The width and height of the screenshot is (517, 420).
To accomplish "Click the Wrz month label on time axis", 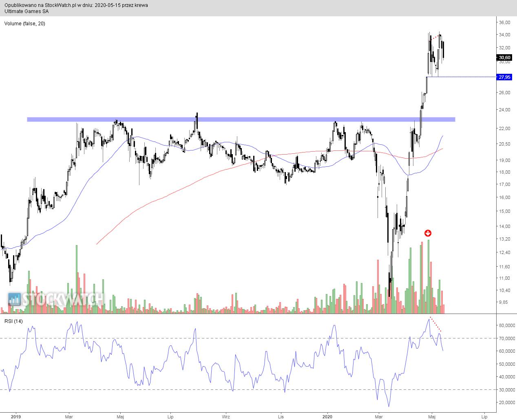I will point(226,417).
